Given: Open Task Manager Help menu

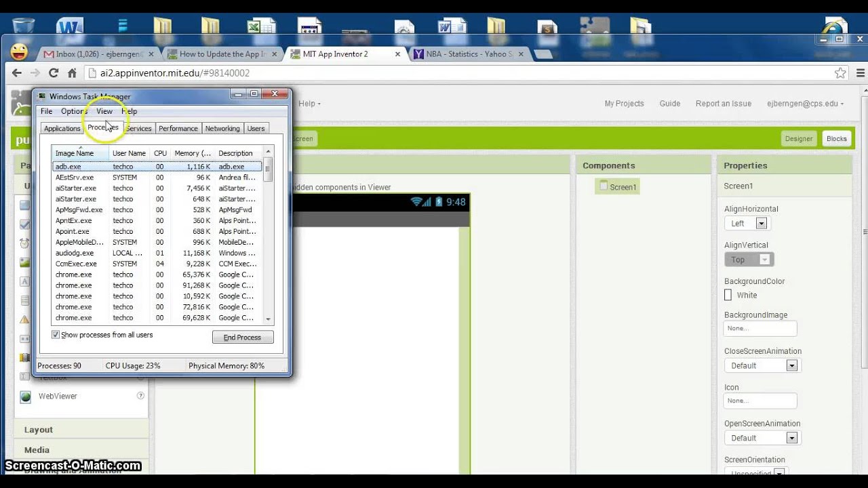Looking at the screenshot, I should point(129,111).
